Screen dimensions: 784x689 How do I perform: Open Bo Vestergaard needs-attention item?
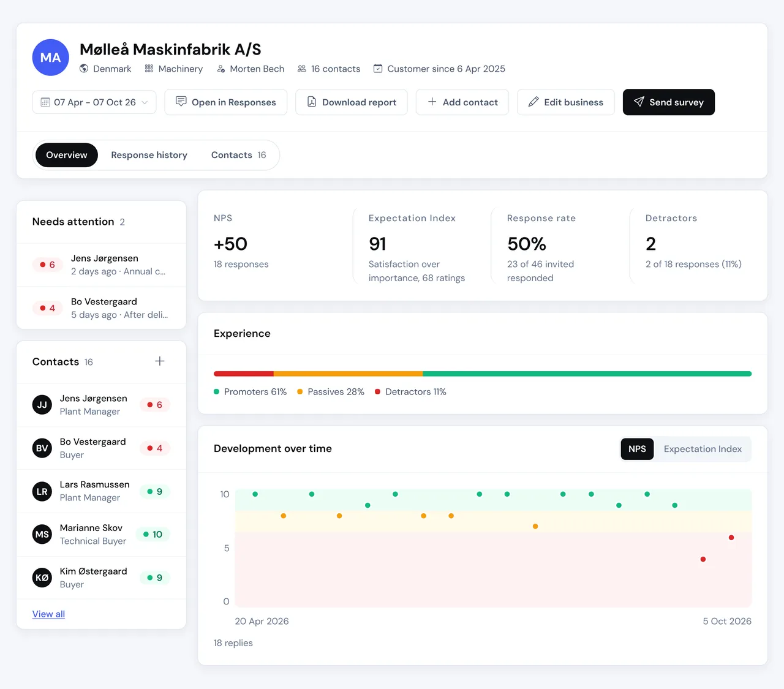point(101,308)
